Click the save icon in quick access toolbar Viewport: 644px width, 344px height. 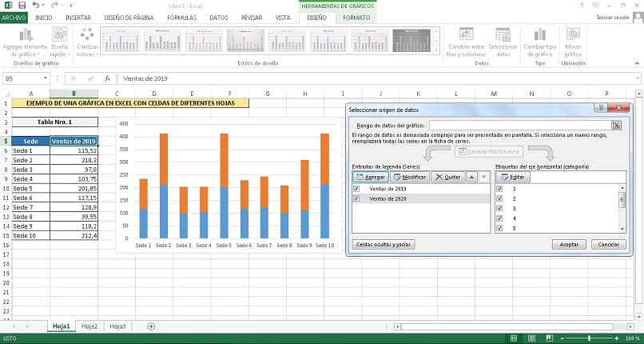[22, 6]
